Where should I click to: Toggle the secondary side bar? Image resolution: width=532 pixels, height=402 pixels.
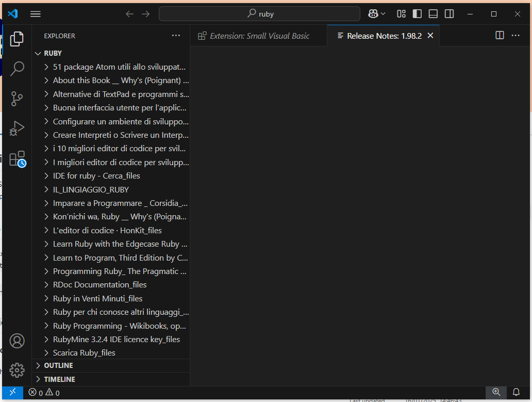point(449,13)
